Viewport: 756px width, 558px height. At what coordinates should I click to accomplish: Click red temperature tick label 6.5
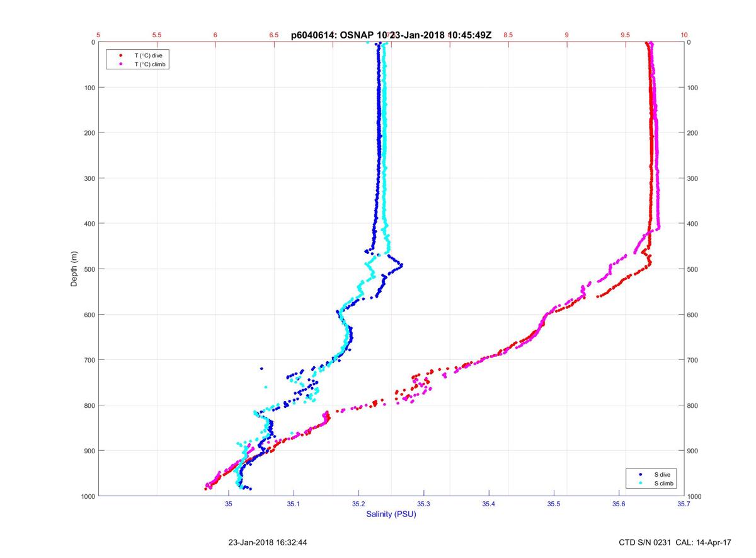tap(274, 35)
